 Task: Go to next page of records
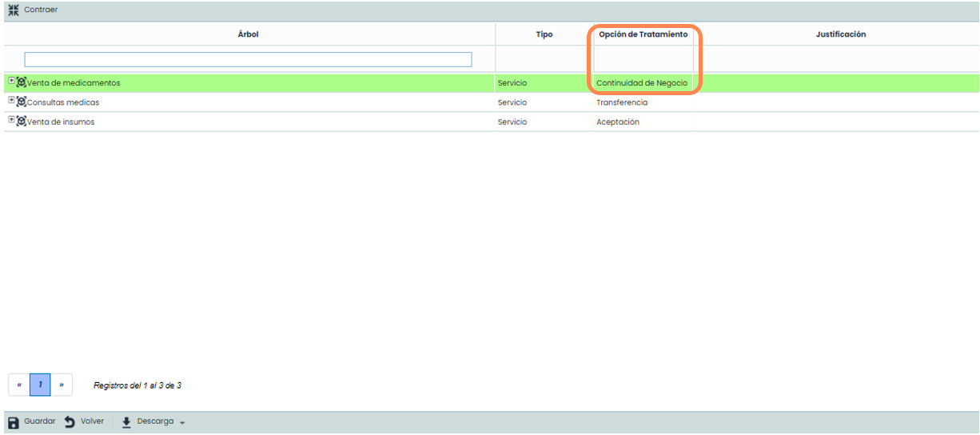[x=62, y=385]
